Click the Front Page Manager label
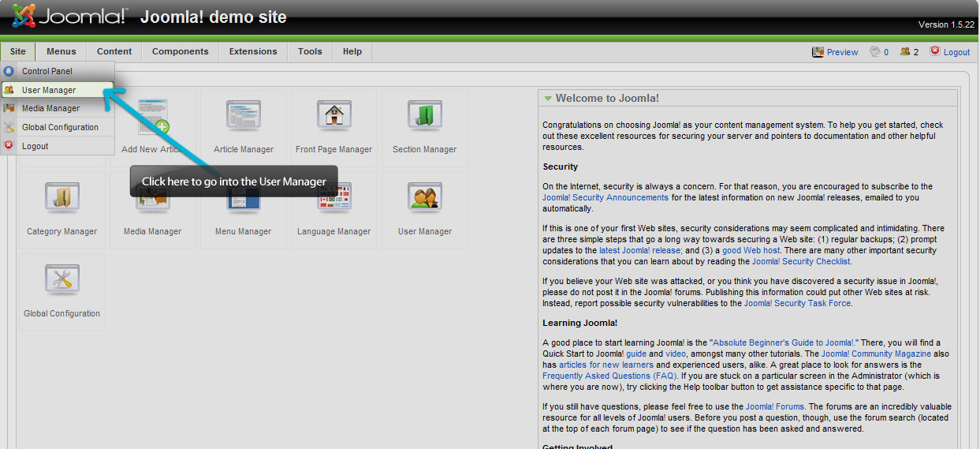980x449 pixels. click(x=333, y=149)
